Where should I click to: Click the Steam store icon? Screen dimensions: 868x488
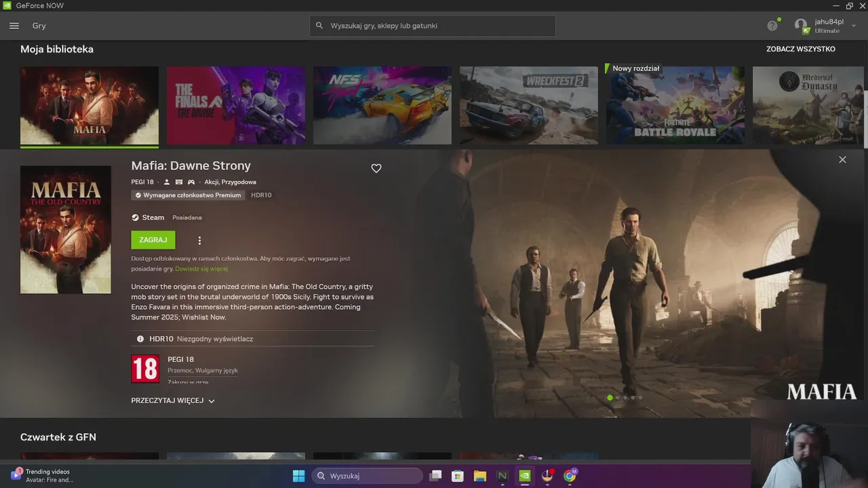(135, 218)
